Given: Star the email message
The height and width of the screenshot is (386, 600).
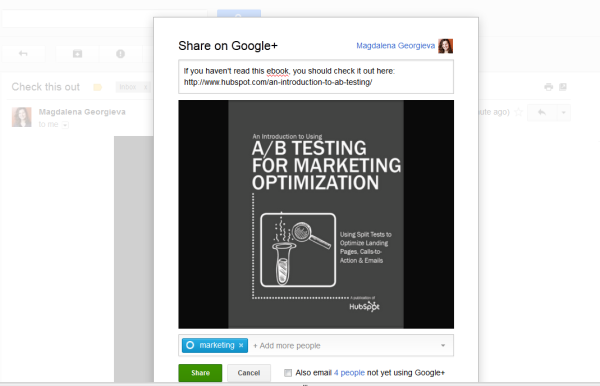Looking at the screenshot, I should point(518,112).
